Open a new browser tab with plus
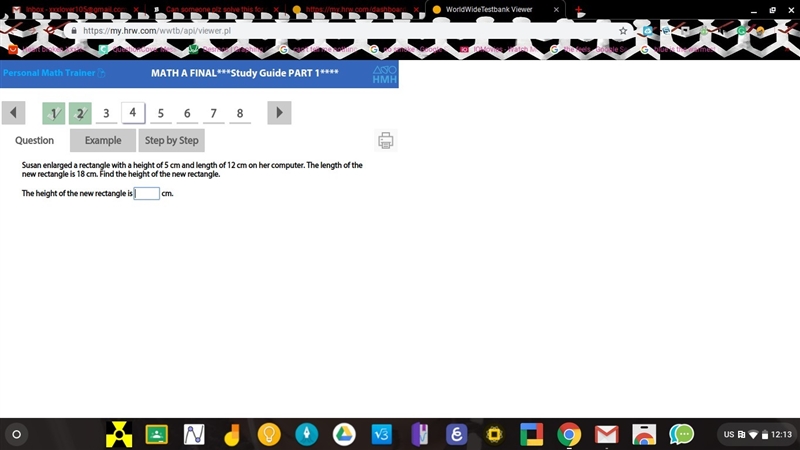 (579, 10)
